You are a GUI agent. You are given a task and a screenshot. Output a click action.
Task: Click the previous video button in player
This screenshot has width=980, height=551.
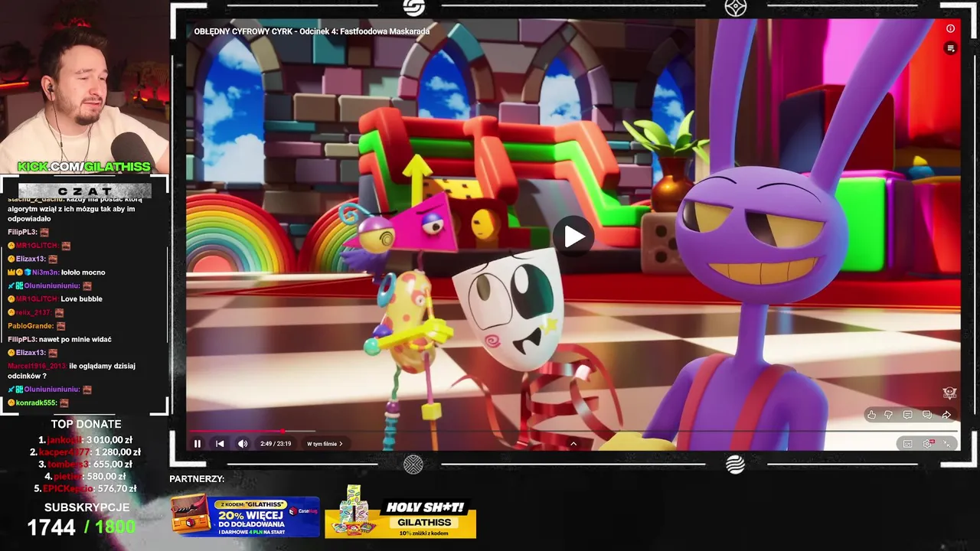point(220,444)
